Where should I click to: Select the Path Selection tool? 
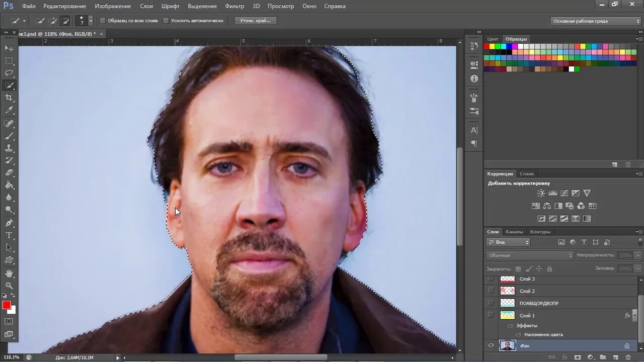point(9,248)
